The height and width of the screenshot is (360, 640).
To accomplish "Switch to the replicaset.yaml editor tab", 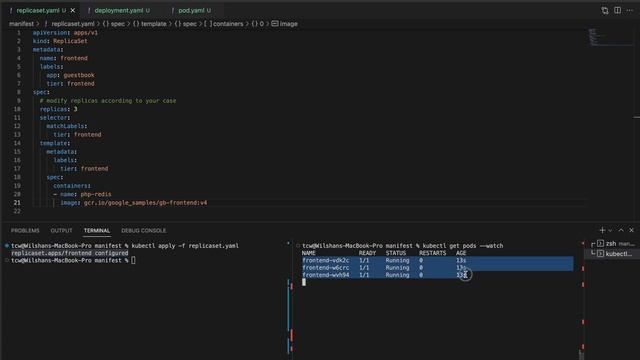I will pos(38,10).
